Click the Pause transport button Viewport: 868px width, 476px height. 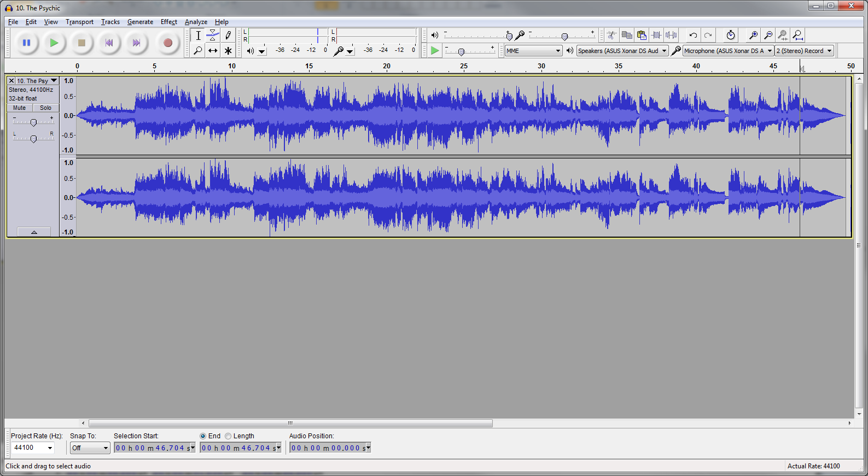[26, 43]
